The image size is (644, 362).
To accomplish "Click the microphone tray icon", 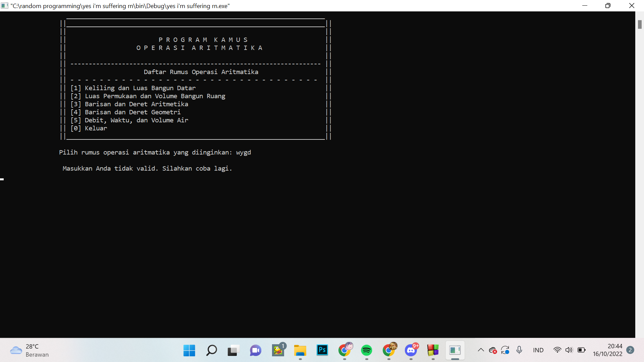I will (519, 350).
